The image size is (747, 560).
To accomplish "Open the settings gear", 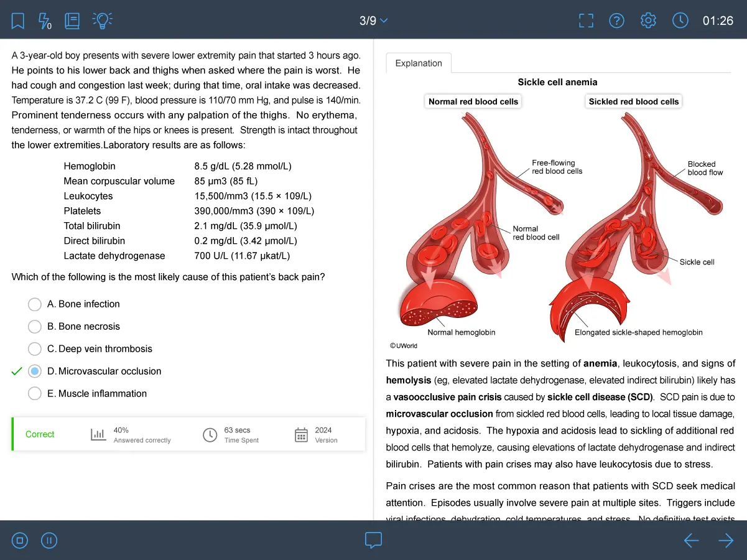I will [x=648, y=21].
